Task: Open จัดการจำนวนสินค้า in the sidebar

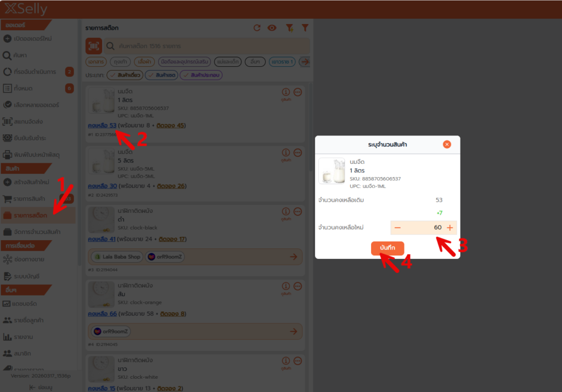Action: coord(37,232)
